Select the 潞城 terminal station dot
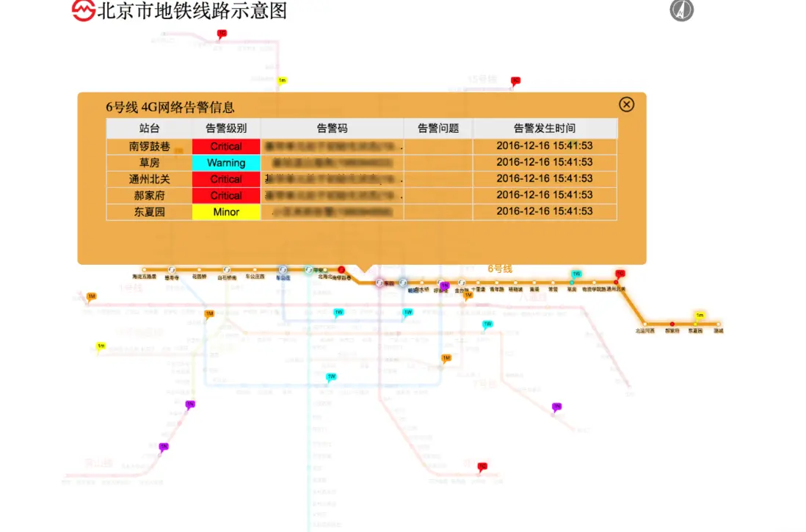Screen dimensions: 806x532 pyautogui.click(x=718, y=324)
